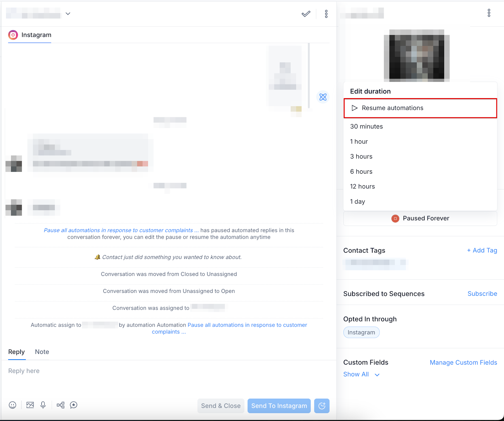Open the emoji picker in reply toolbar
This screenshot has height=421, width=504.
[x=13, y=405]
